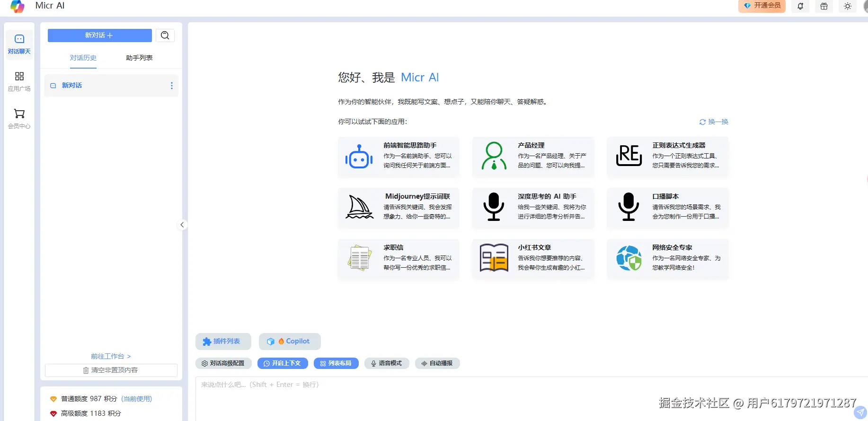Toggle the 开启上下文 option
The image size is (868, 421).
pyautogui.click(x=283, y=363)
